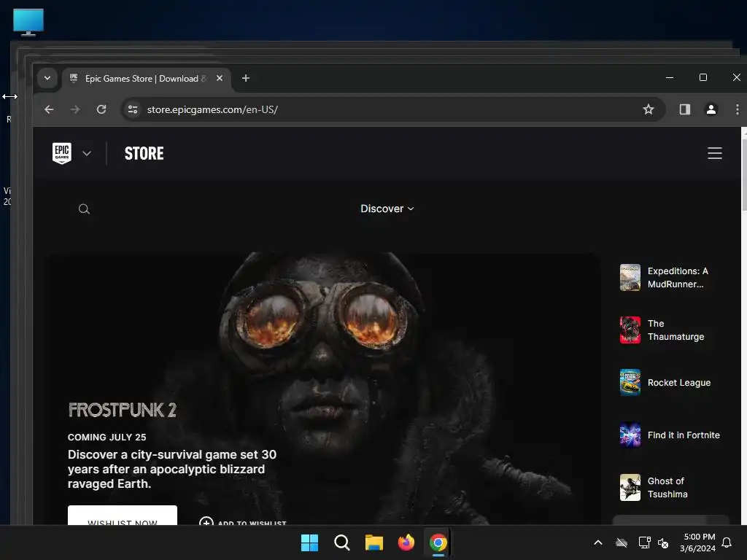Viewport: 747px width, 560px height.
Task: Click the desktop monitor icon
Action: coord(28,22)
